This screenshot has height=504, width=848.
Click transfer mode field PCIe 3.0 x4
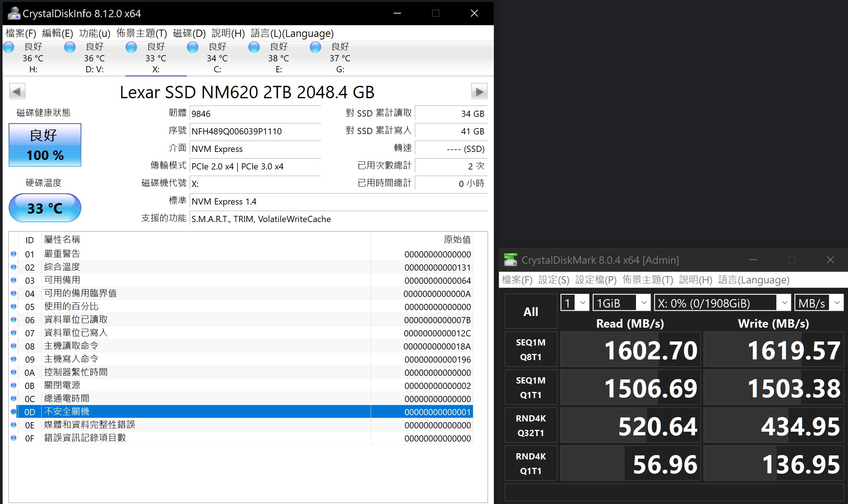(x=255, y=167)
